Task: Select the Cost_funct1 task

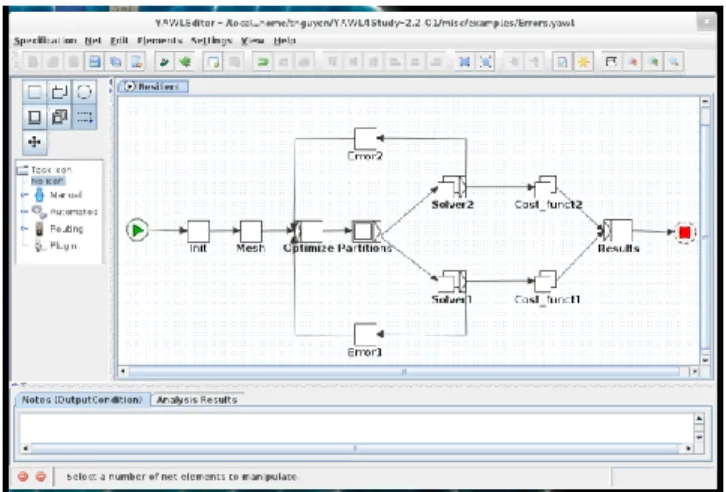Action: pos(545,281)
